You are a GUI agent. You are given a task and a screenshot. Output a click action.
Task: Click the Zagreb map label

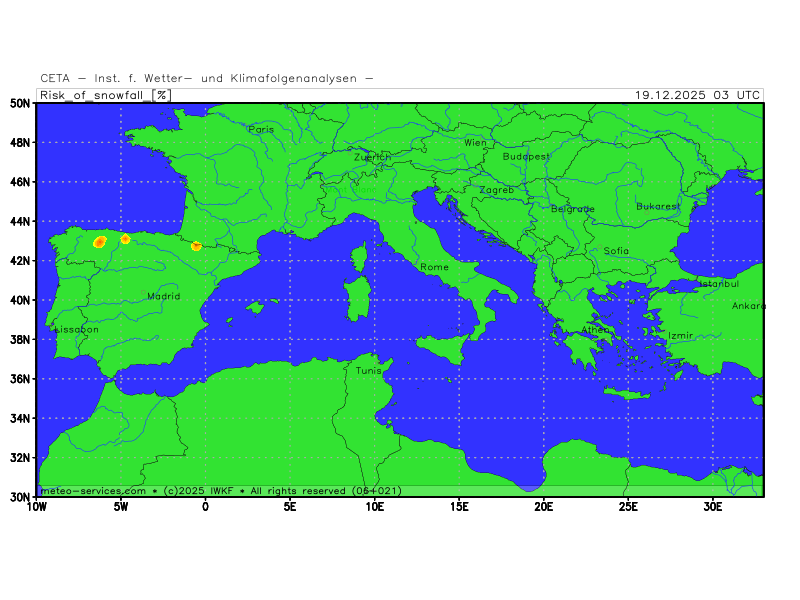496,190
